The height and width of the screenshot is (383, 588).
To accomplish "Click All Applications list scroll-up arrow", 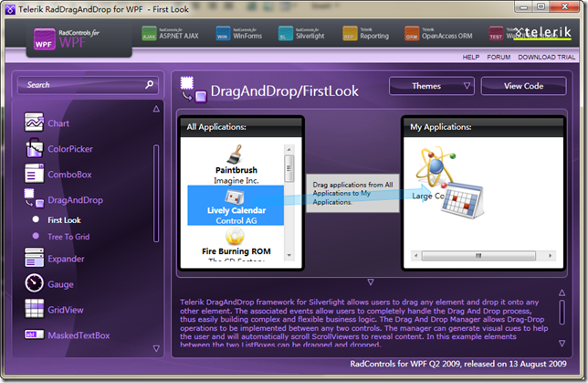I will point(289,149).
